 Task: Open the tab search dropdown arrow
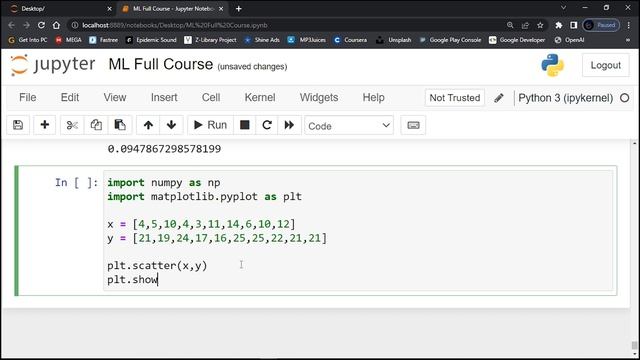click(x=564, y=8)
